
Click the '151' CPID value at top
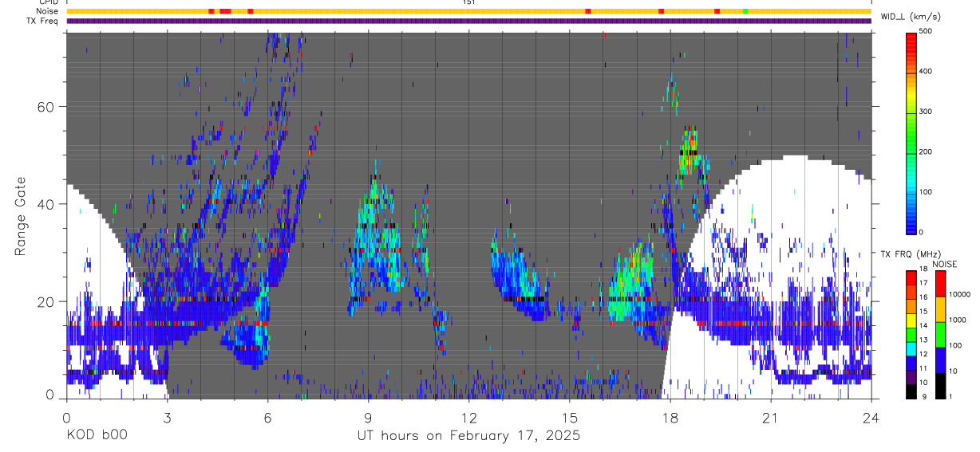pyautogui.click(x=468, y=2)
